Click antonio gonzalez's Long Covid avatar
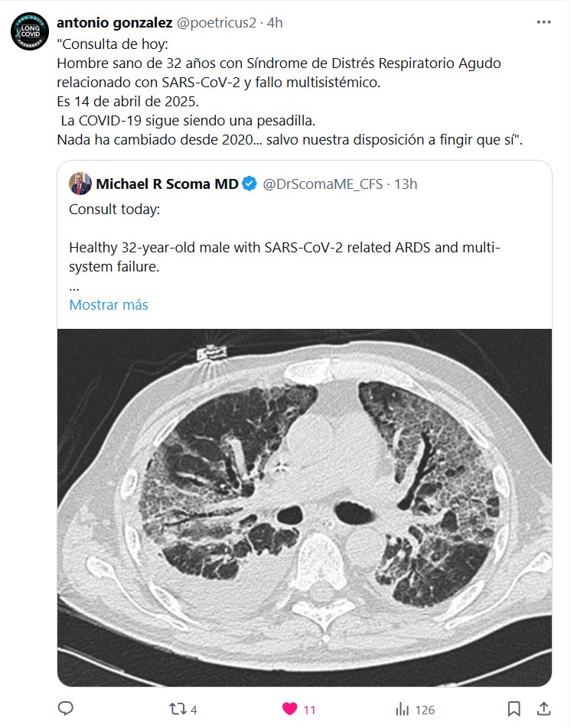Viewport: 574px width, 728px height. click(28, 34)
